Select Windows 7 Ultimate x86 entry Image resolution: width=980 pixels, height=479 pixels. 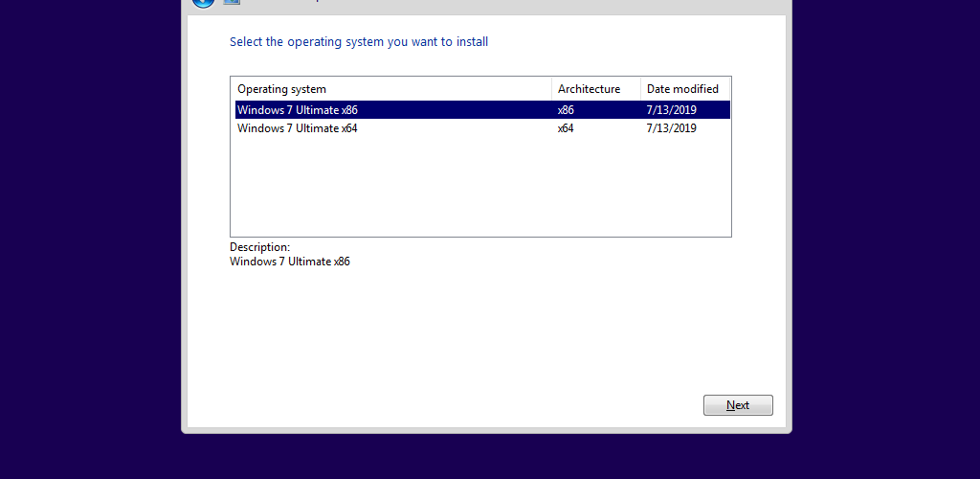pos(482,110)
